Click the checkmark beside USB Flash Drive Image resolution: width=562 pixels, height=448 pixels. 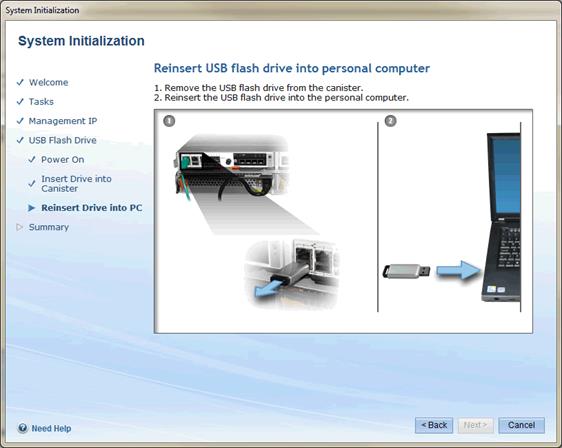point(20,140)
